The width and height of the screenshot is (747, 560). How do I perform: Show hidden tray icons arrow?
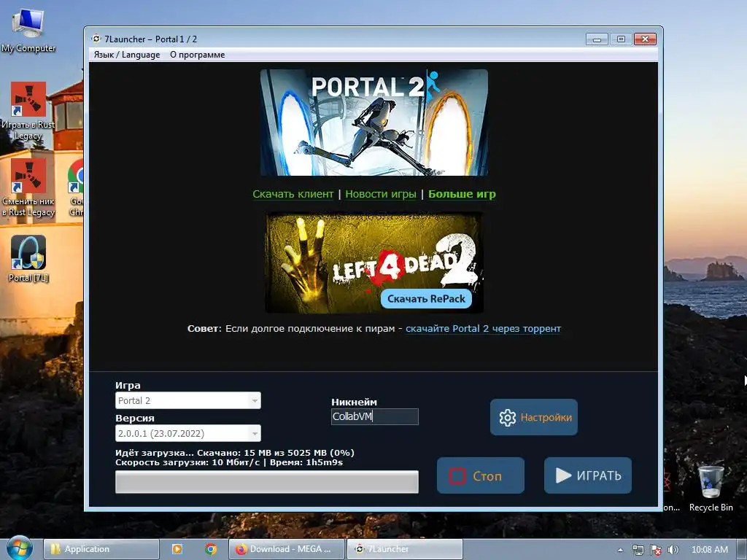tap(620, 550)
